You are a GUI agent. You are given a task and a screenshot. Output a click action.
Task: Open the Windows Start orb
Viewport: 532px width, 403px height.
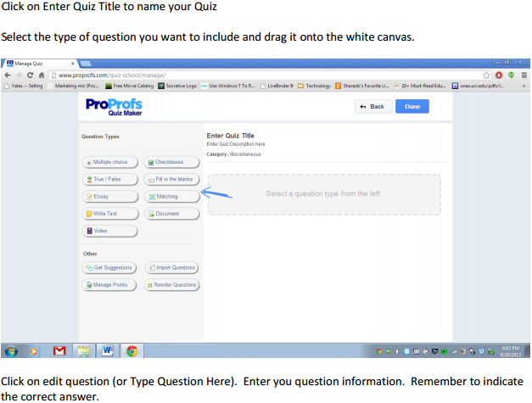pyautogui.click(x=11, y=351)
